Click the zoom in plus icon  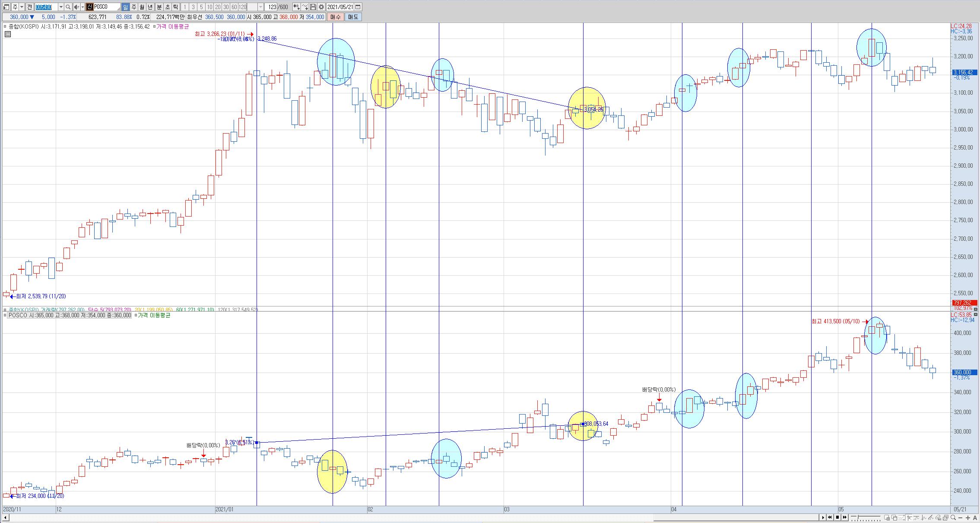(x=968, y=517)
